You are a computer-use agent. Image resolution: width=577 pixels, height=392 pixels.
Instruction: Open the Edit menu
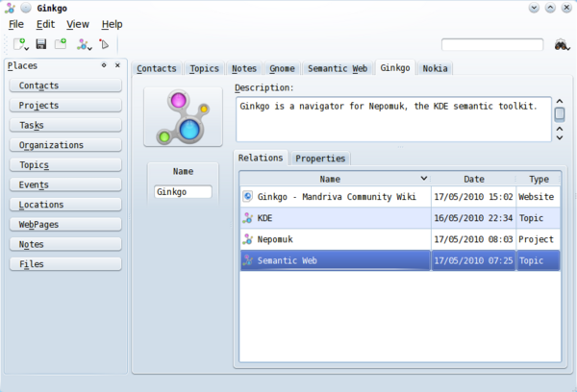pos(45,24)
